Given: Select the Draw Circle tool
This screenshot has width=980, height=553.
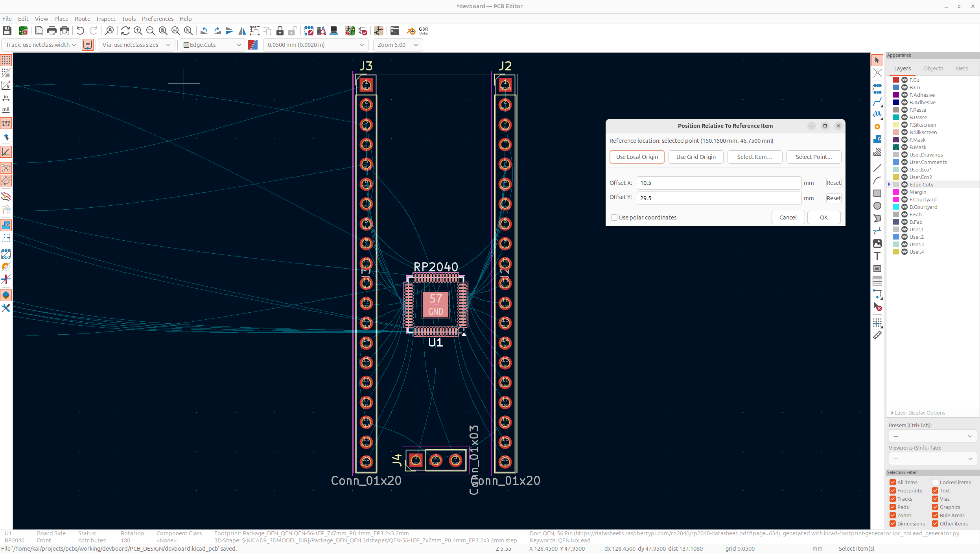Looking at the screenshot, I should coord(877,206).
